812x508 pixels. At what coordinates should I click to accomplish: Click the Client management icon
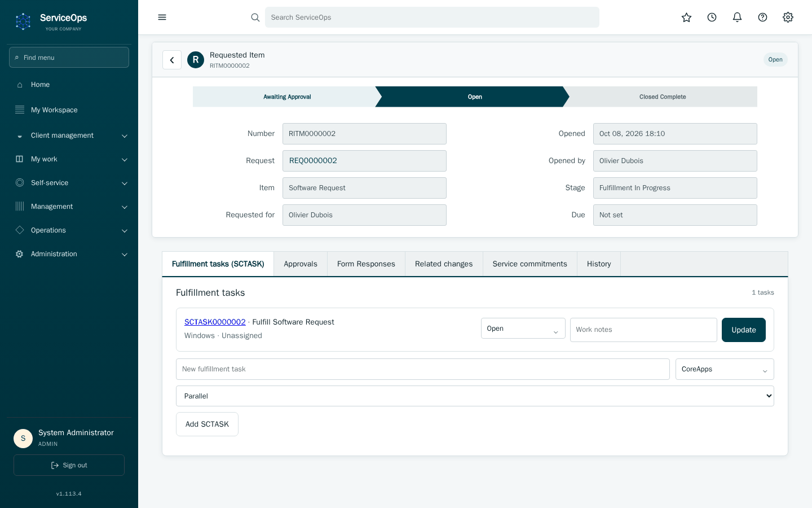[20, 135]
